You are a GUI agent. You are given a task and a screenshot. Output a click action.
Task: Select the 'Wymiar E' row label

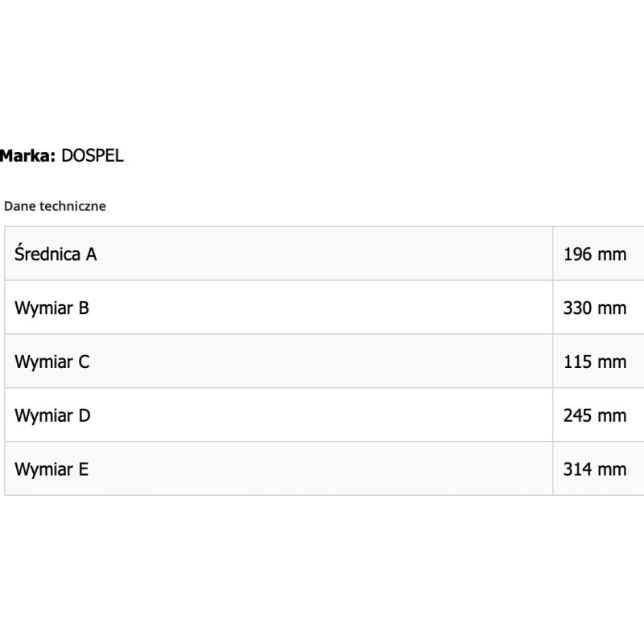52,469
